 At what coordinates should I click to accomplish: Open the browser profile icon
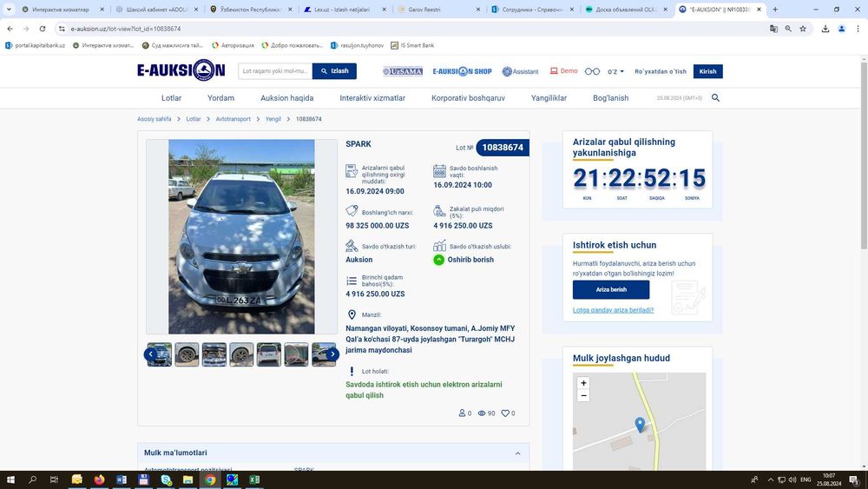[841, 29]
